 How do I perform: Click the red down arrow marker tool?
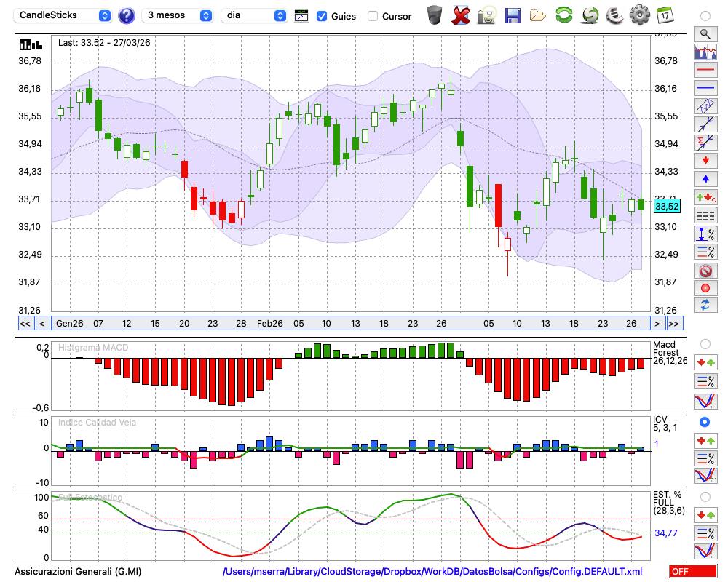[705, 161]
